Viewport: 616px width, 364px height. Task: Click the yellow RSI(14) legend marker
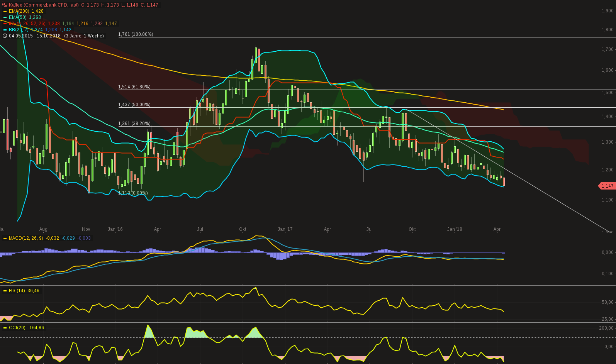click(x=5, y=291)
